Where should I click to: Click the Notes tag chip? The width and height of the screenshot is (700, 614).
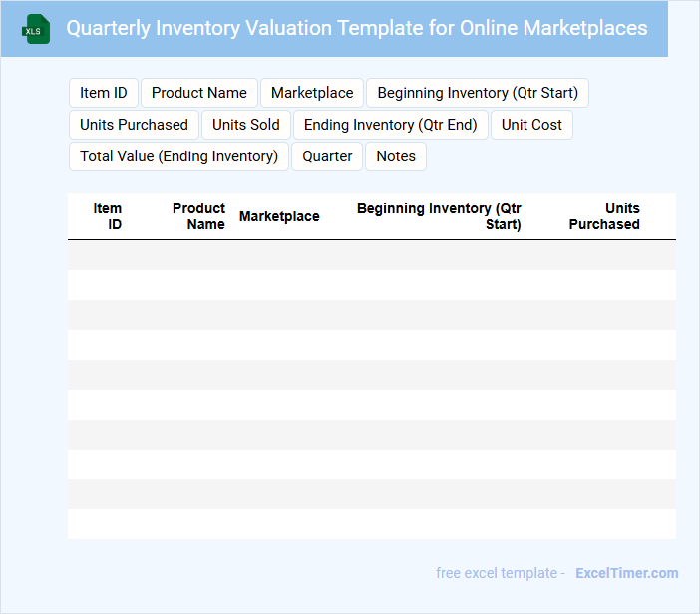pos(396,156)
